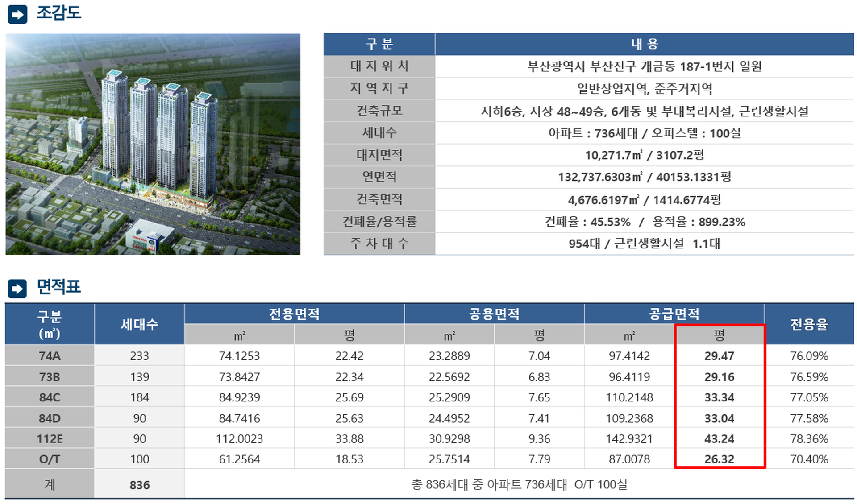
Task: Click the 29.47 평 value in red box
Action: coord(719,356)
